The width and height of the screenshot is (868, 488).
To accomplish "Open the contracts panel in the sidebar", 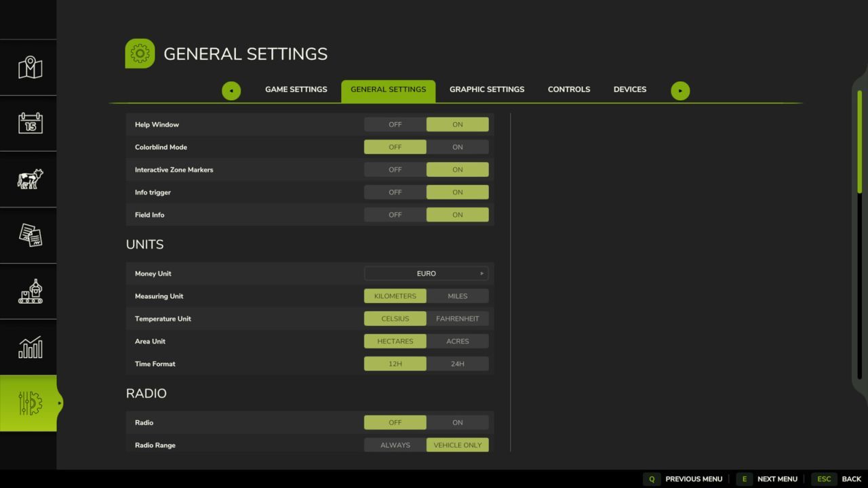I will (28, 235).
